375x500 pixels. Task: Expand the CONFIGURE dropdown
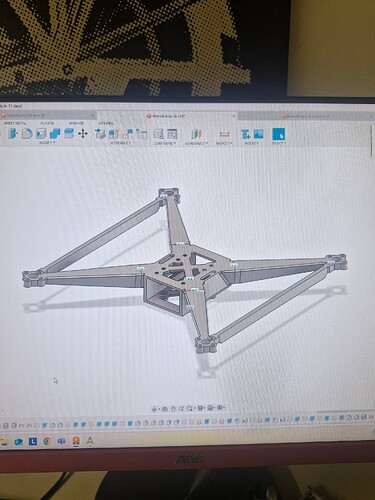(x=165, y=143)
